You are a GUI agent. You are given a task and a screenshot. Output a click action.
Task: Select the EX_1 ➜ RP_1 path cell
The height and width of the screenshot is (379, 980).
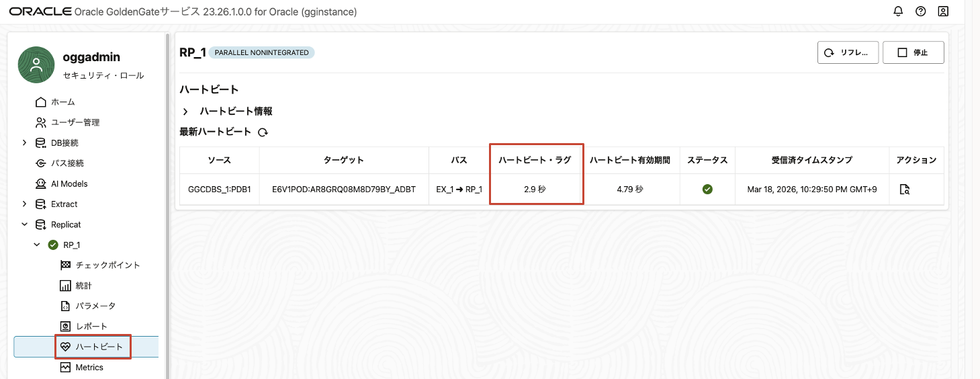(x=459, y=189)
